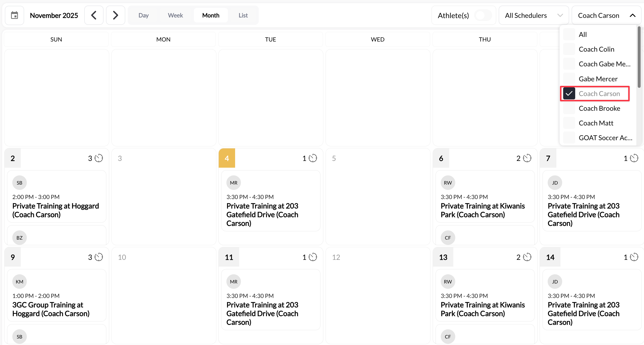Switch to List view

[x=243, y=15]
